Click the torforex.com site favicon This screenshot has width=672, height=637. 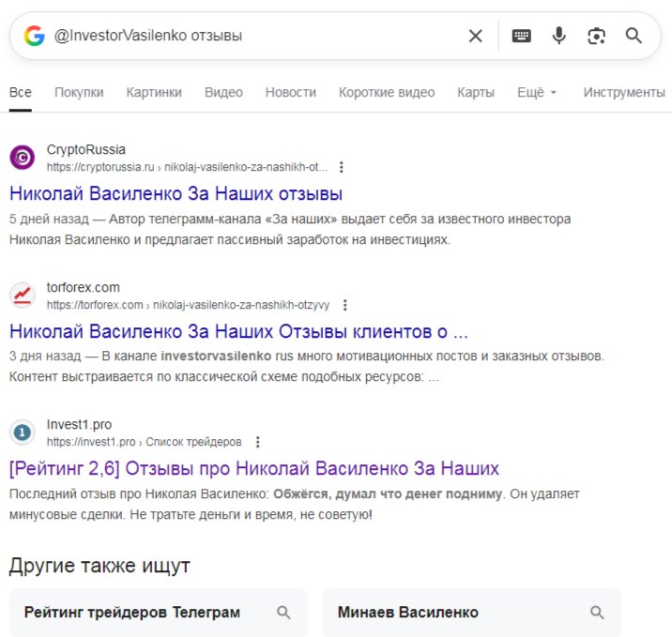(23, 296)
